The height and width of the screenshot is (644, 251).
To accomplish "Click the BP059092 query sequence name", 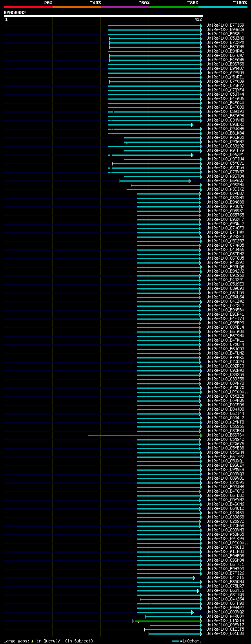I will tap(15, 13).
